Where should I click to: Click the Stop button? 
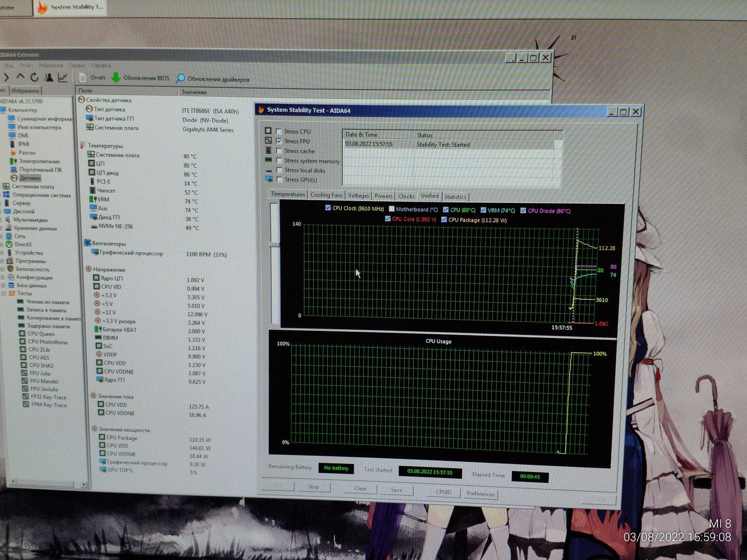tap(314, 487)
